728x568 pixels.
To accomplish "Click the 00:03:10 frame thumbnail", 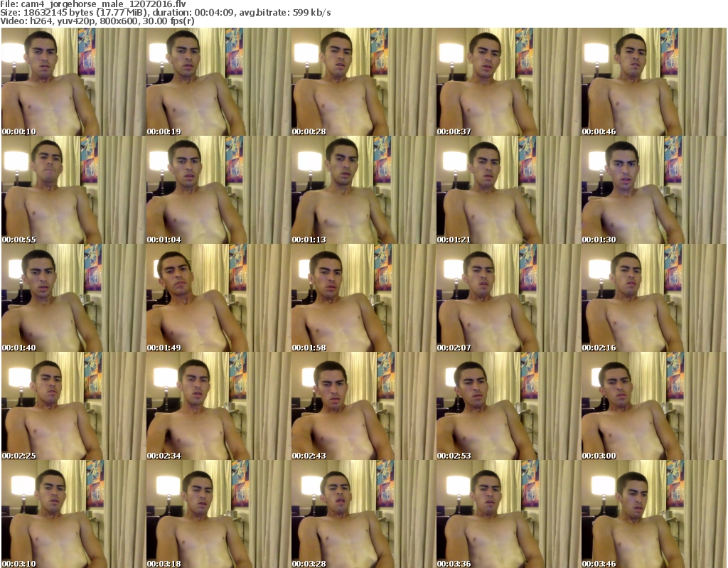I will pos(73,514).
